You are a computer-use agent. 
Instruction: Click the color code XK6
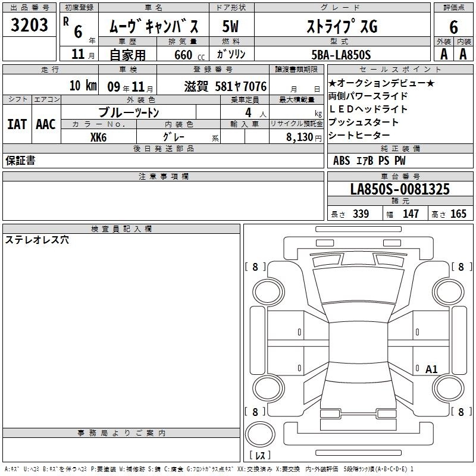click(x=98, y=137)
